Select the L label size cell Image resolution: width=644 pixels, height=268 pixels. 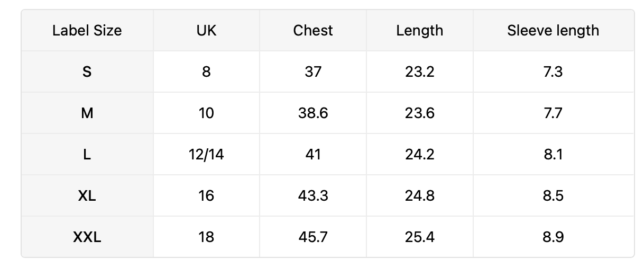point(87,154)
